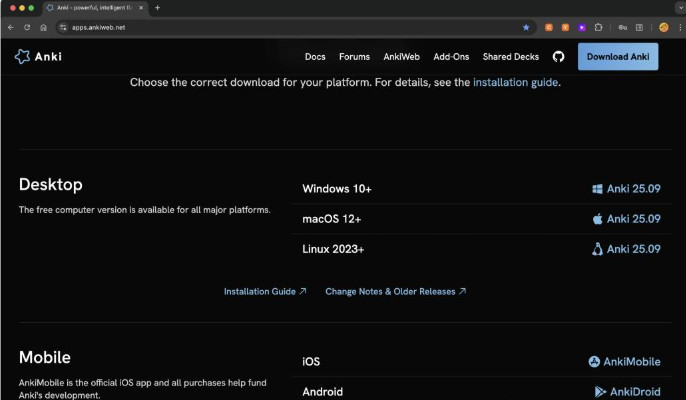Open Change Notes & Older Releases link

pos(396,291)
